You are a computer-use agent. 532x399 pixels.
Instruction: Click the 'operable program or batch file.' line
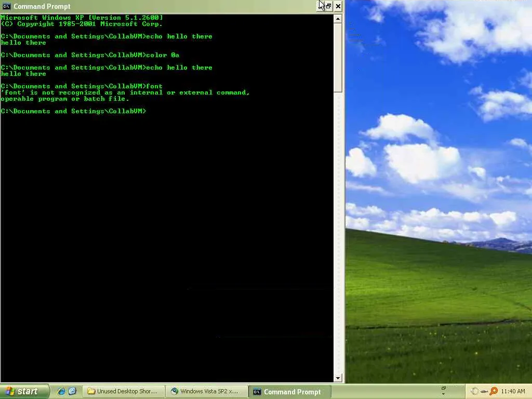65,99
